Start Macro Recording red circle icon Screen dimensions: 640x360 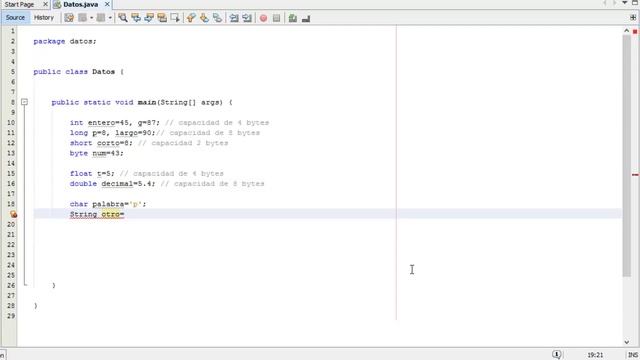[x=264, y=18]
